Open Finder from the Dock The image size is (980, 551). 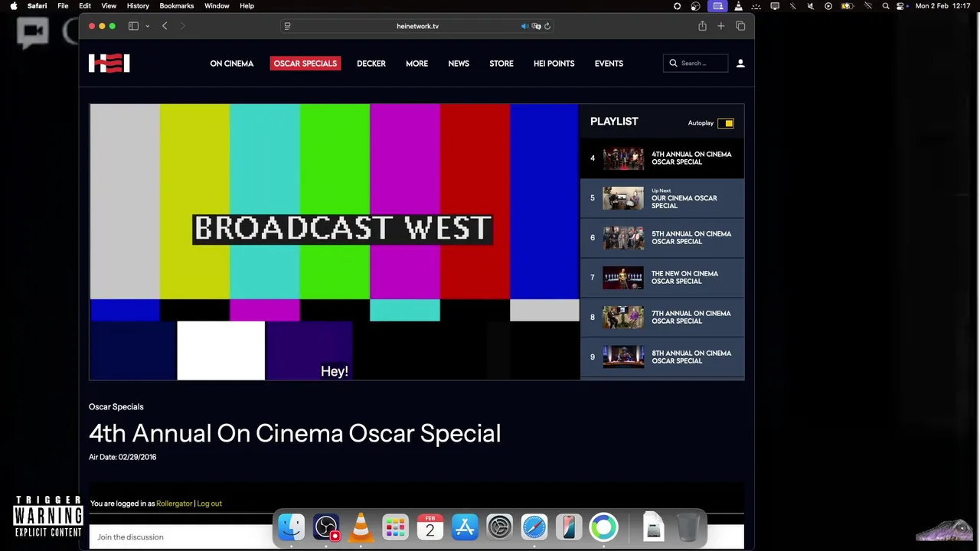tap(291, 527)
